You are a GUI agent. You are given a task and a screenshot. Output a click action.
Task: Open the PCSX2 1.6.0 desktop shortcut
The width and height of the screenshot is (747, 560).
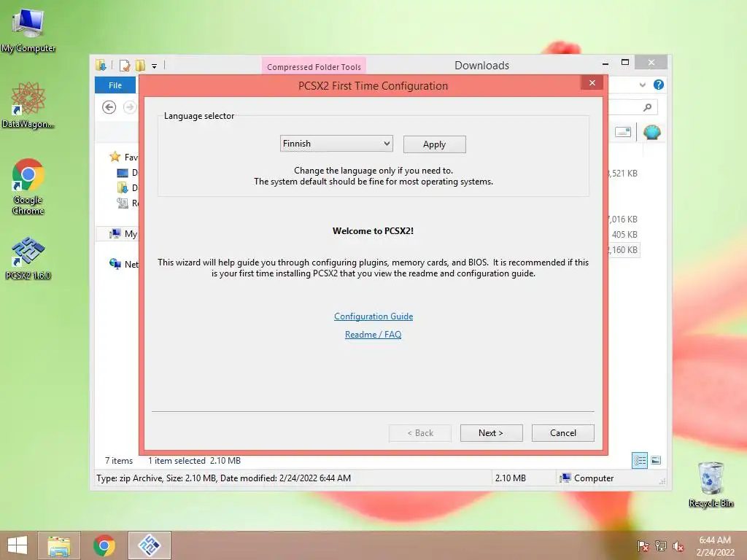tap(28, 257)
